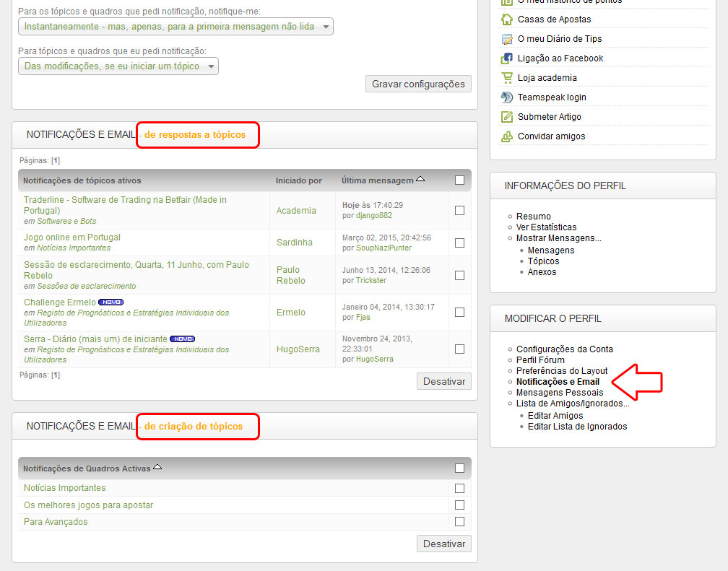The height and width of the screenshot is (571, 728).
Task: Go to Mensagens Pessoais menu item
Action: point(560,393)
